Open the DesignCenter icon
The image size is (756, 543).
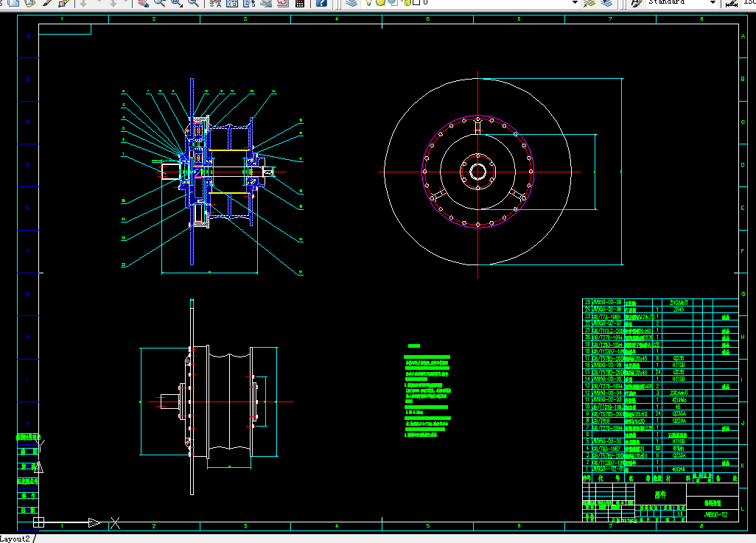(x=232, y=3)
